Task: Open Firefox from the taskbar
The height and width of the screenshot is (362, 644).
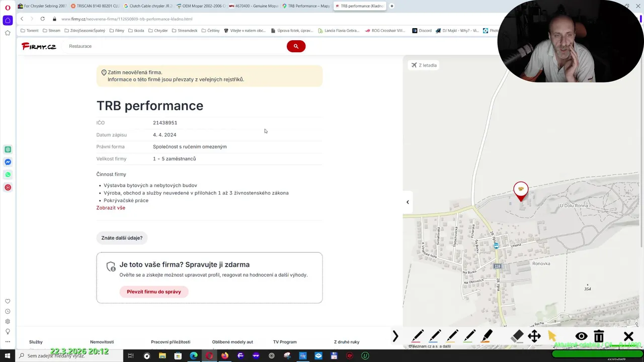Action: tap(225, 356)
